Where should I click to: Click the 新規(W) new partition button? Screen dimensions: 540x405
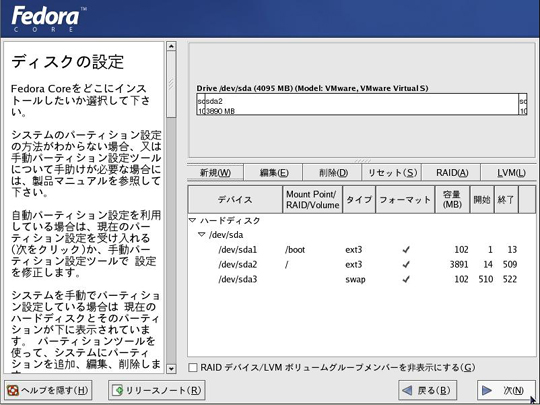pyautogui.click(x=216, y=173)
